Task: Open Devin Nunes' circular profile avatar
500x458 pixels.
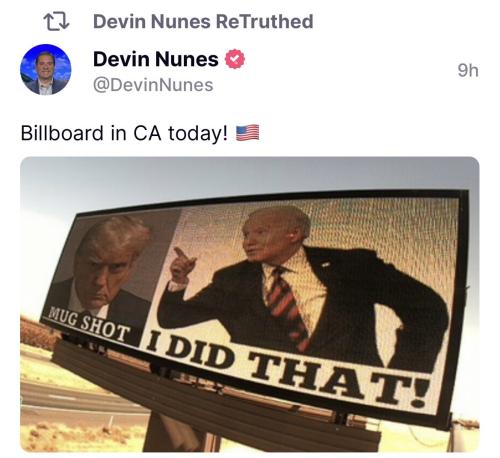Action: (46, 70)
